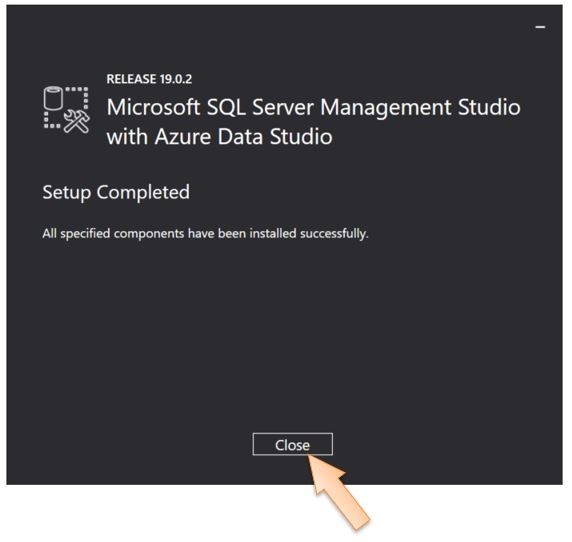Click the crossed wrench and hammer icon

(x=77, y=122)
